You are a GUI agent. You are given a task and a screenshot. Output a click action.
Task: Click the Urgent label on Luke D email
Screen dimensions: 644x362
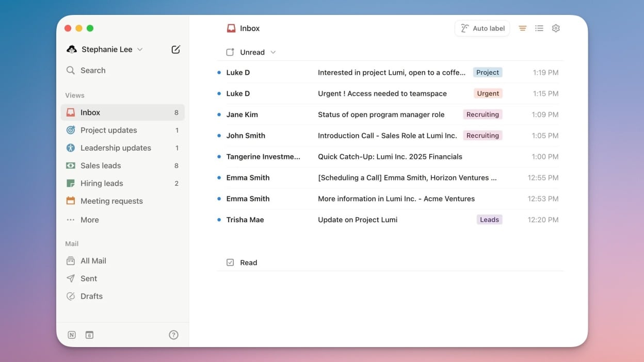click(x=488, y=93)
